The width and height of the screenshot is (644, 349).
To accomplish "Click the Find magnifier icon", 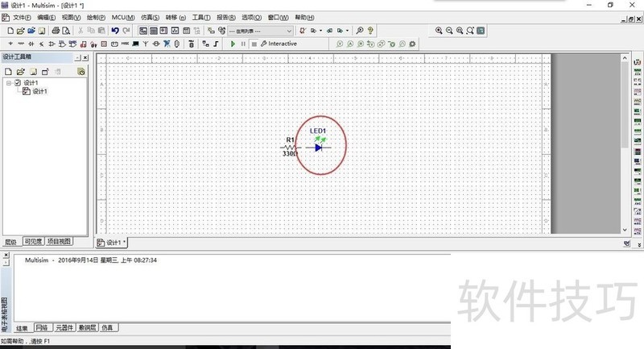I will [360, 31].
